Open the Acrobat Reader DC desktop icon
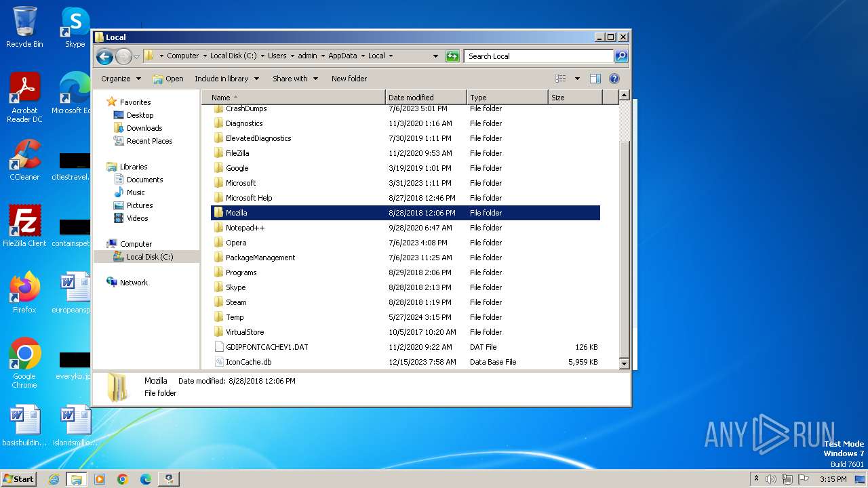Screen dimensions: 868x488 coord(24,98)
